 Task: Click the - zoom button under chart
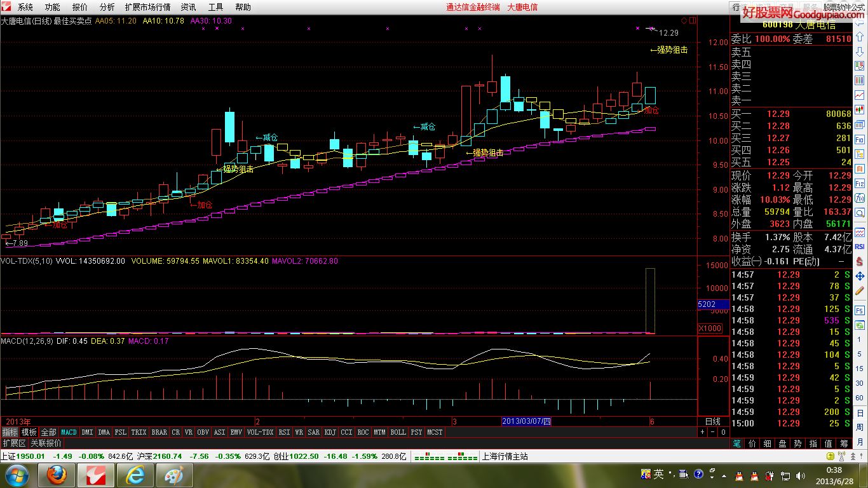coord(712,432)
